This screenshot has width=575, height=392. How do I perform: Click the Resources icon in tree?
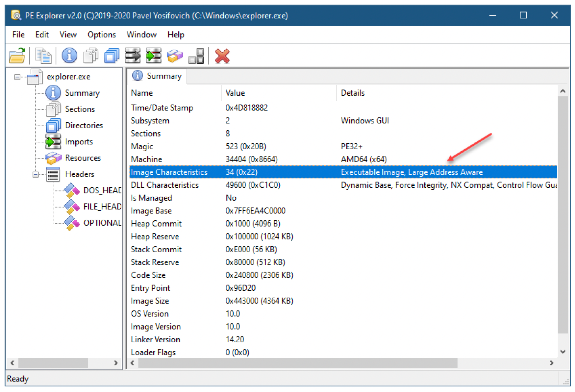[x=53, y=158]
